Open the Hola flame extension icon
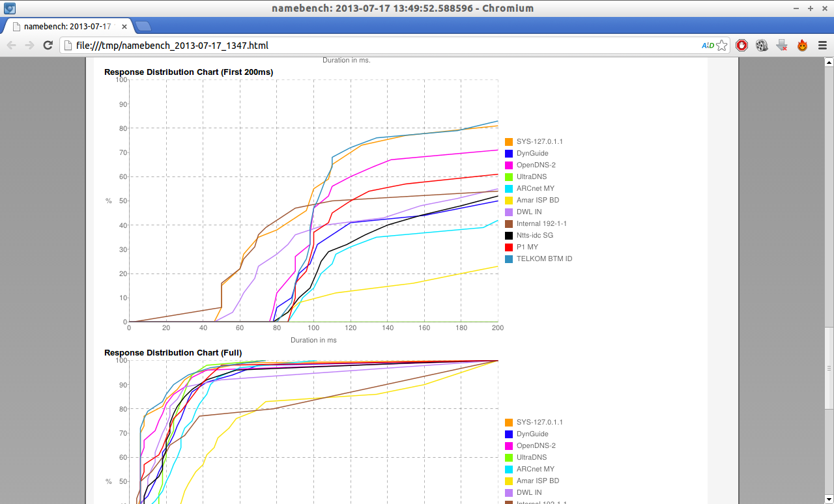Screen dimensions: 834x504 click(x=802, y=46)
